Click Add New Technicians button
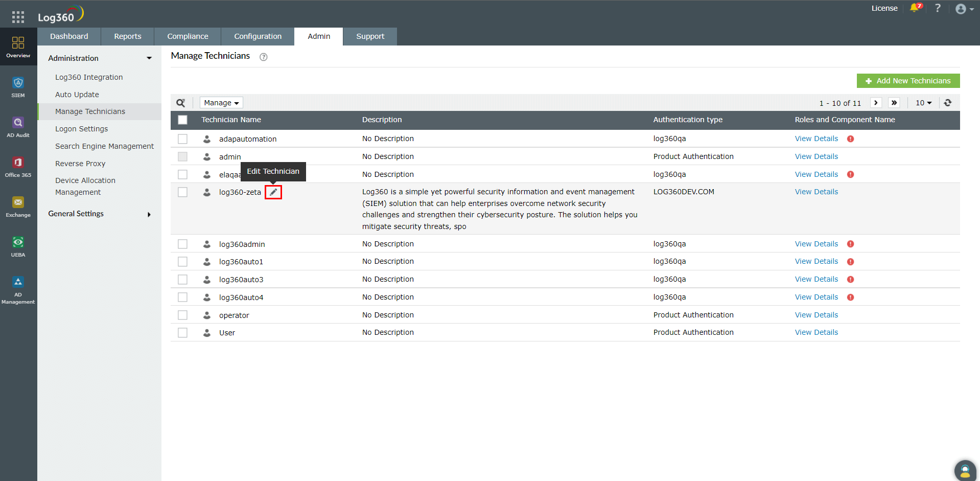 [x=908, y=81]
